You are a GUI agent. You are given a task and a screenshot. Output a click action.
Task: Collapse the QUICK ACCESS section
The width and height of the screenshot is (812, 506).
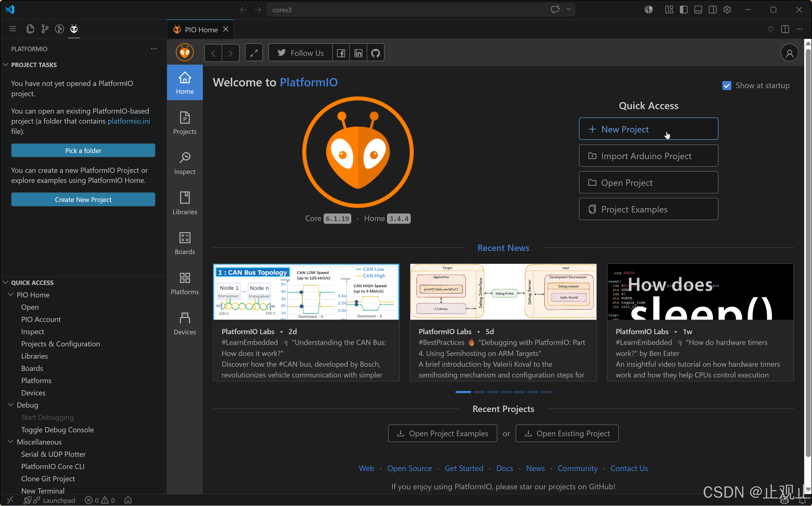[x=6, y=282]
